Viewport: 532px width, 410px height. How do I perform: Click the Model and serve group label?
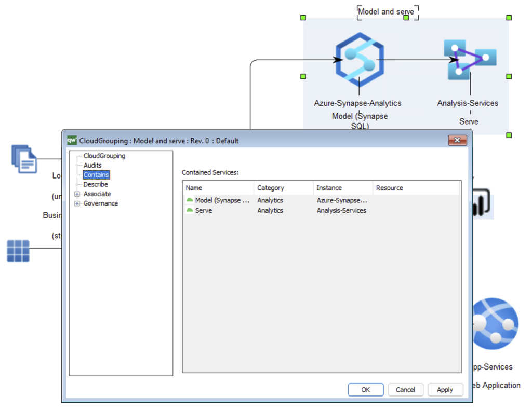pyautogui.click(x=387, y=11)
